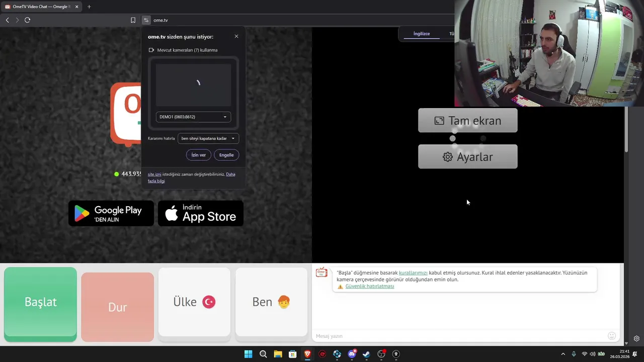Open Discord from the taskbar
This screenshot has height=362, width=644.
(352, 354)
